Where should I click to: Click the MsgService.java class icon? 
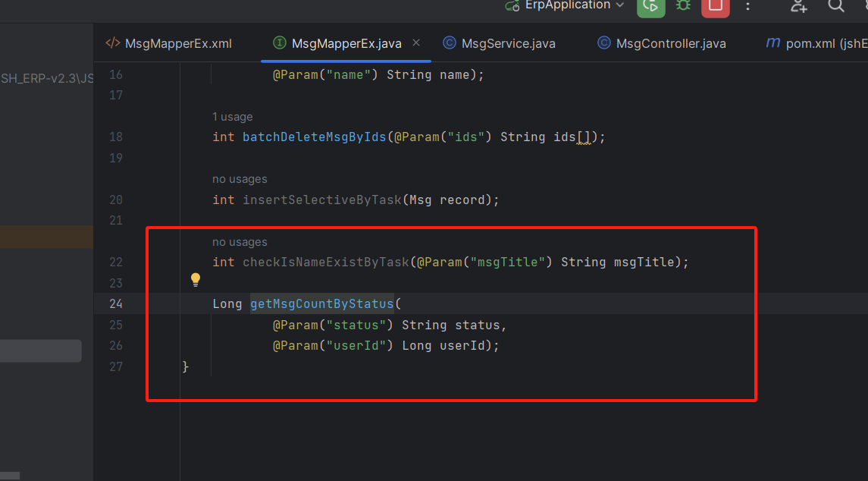450,42
